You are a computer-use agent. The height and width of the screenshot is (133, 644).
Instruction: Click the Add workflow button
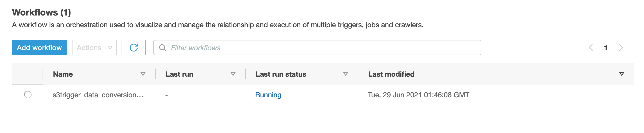(39, 47)
